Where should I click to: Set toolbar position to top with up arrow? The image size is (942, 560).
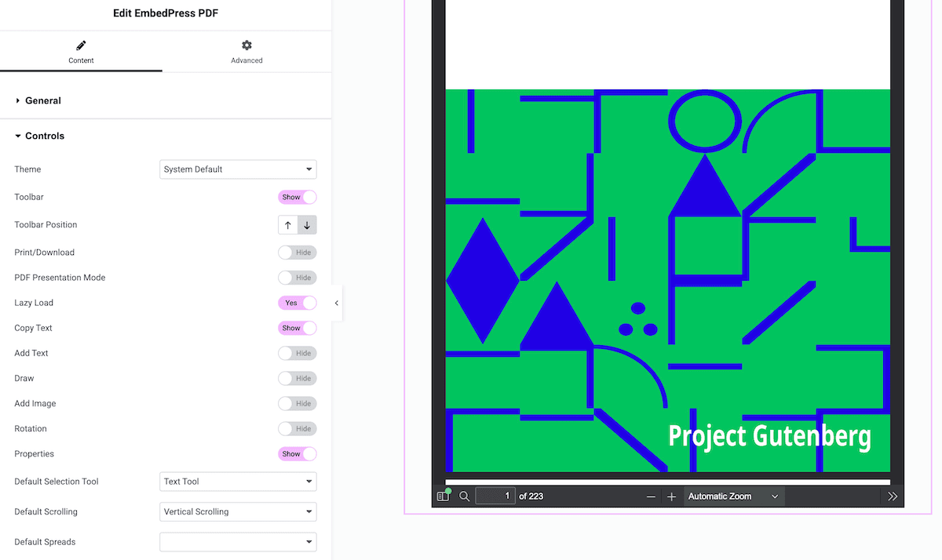click(x=288, y=225)
